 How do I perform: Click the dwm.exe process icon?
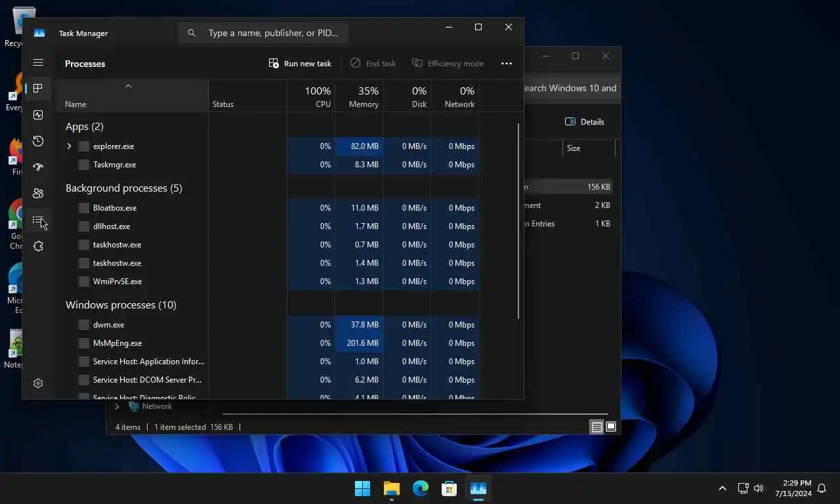tap(83, 325)
